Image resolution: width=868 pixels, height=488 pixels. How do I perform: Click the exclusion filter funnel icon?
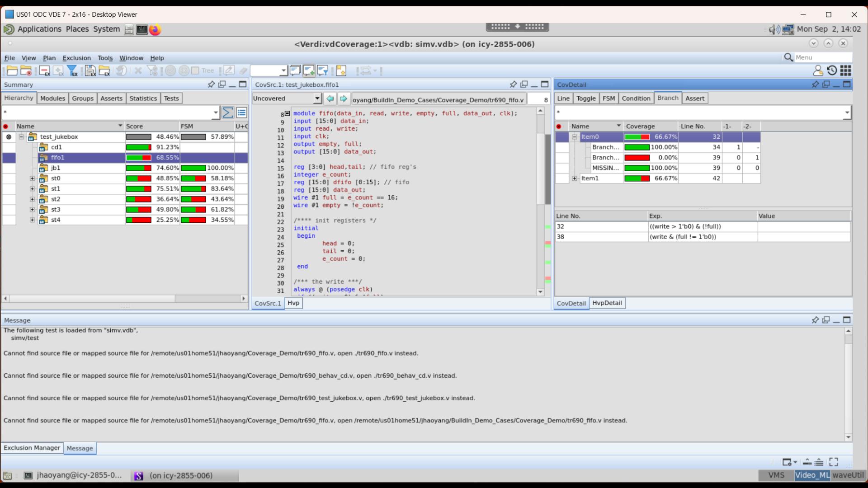click(72, 71)
